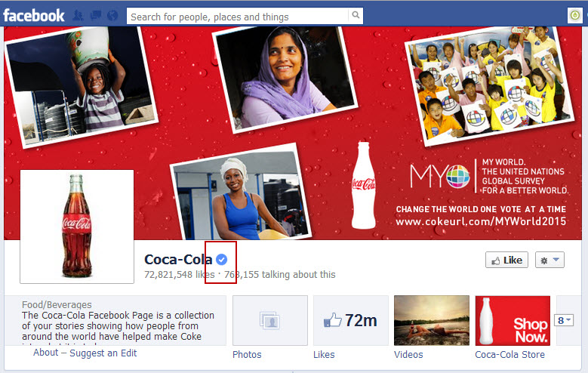Screen dimensions: 588x373
Task: Click the Videos label link
Action: 408,355
